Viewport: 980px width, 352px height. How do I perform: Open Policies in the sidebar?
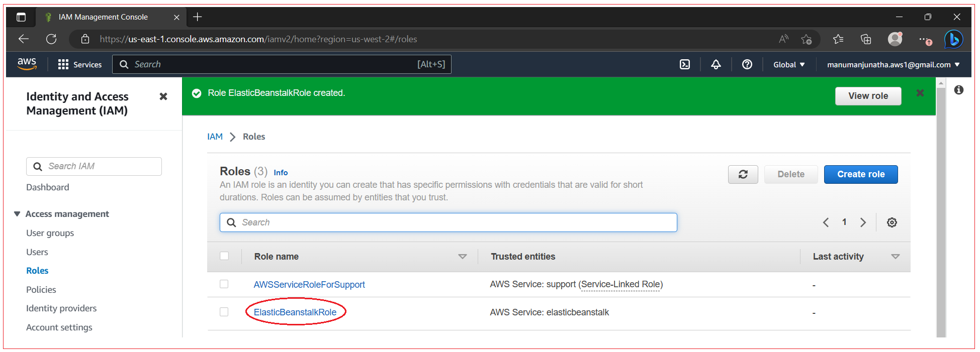coord(41,290)
